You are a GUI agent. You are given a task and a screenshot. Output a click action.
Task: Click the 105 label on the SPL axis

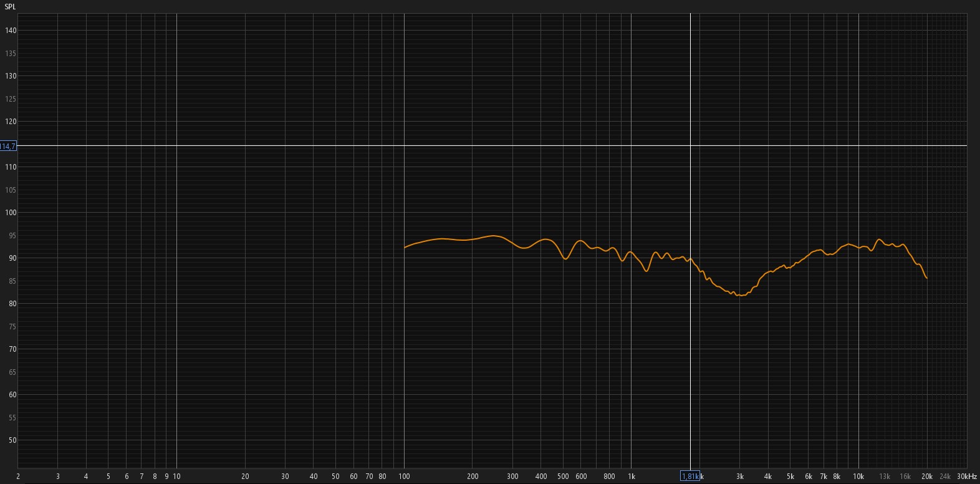[x=11, y=190]
